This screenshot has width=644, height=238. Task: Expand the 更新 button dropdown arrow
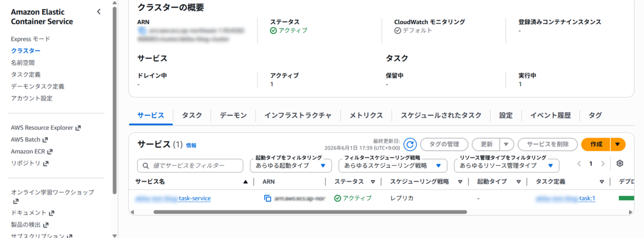[x=507, y=144]
